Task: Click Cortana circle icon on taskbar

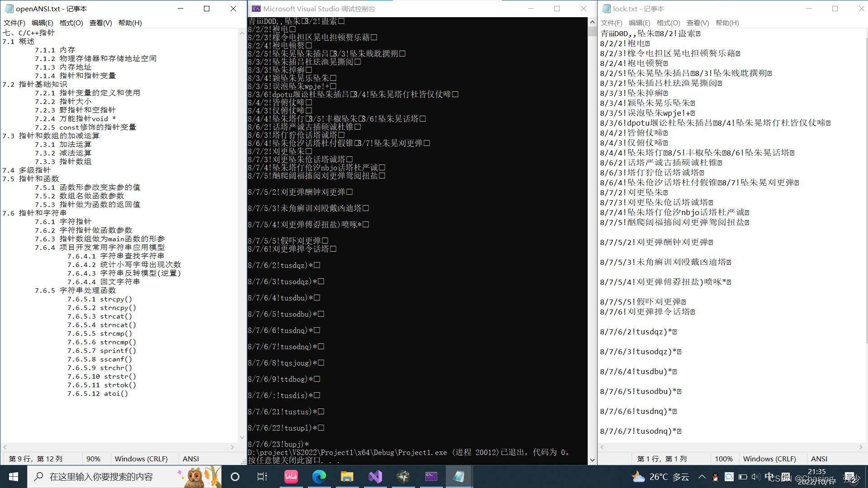Action: (235, 477)
